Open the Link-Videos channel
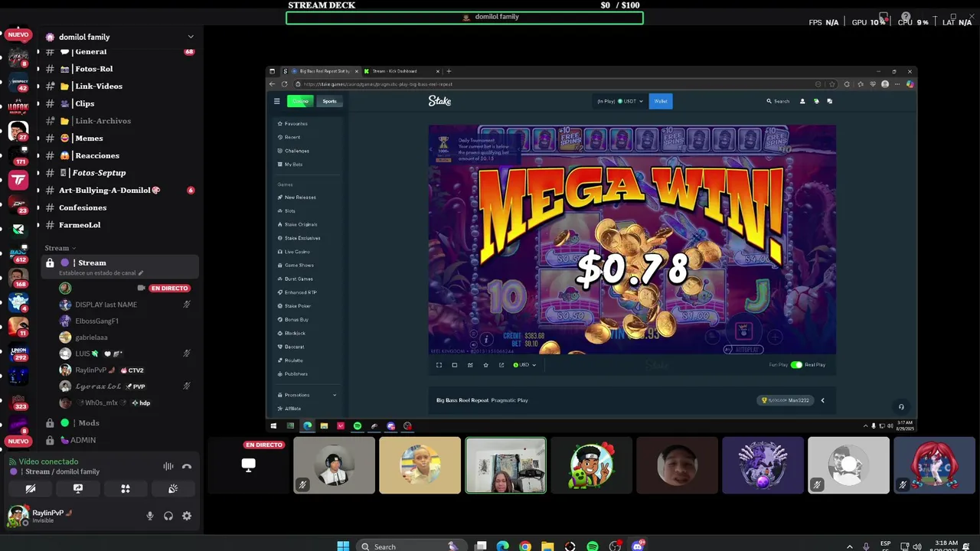The height and width of the screenshot is (551, 980). [x=119, y=86]
